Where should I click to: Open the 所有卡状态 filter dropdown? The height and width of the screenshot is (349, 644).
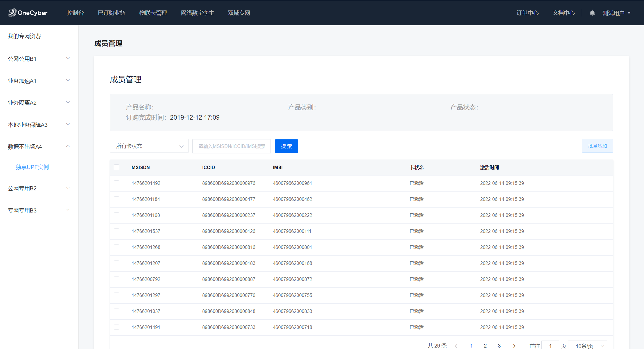pos(149,146)
